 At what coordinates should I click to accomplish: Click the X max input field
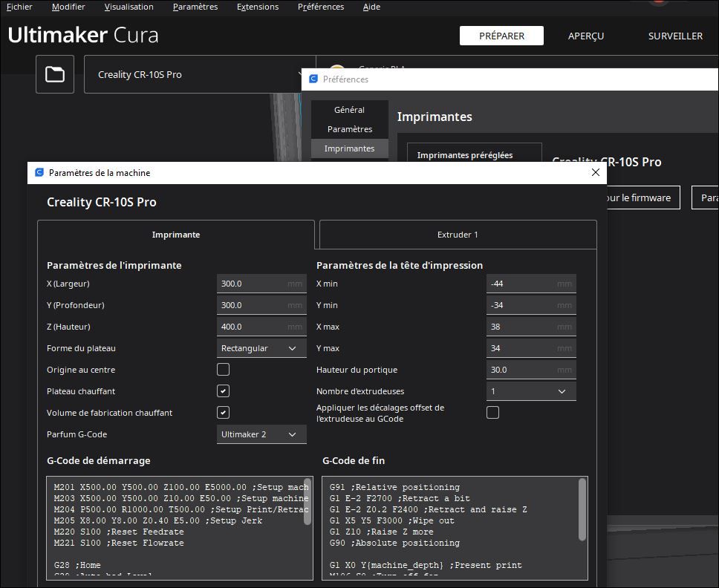tap(531, 327)
